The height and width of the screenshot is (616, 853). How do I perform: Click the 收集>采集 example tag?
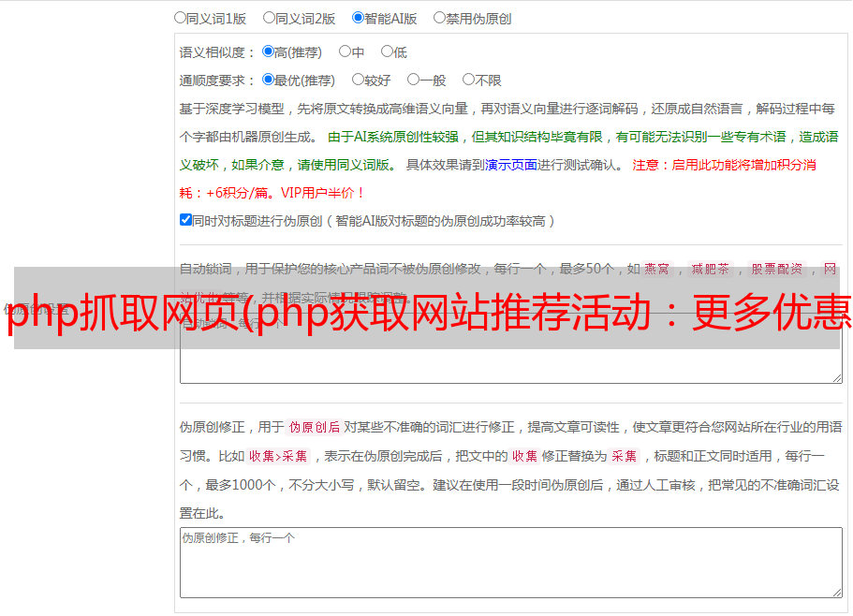(x=278, y=456)
